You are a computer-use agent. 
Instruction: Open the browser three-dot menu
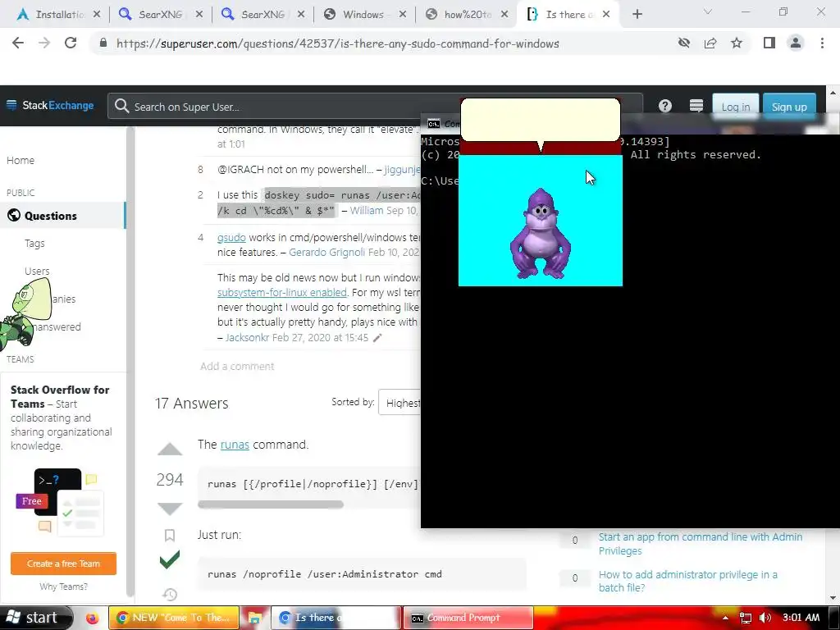click(x=822, y=43)
